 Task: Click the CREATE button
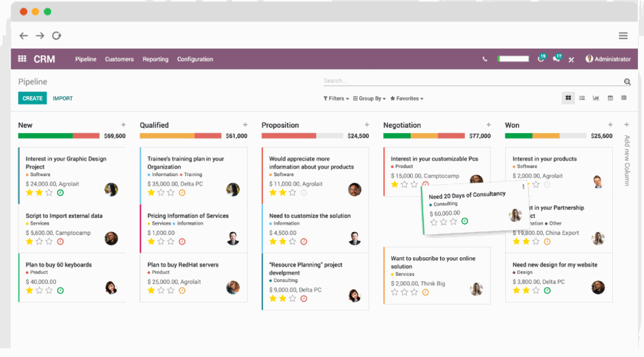pyautogui.click(x=33, y=98)
